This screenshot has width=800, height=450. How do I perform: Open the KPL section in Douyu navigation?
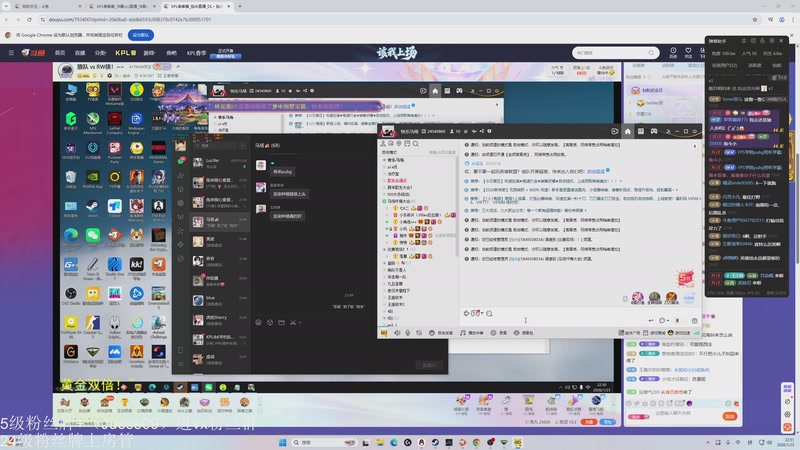click(126, 53)
